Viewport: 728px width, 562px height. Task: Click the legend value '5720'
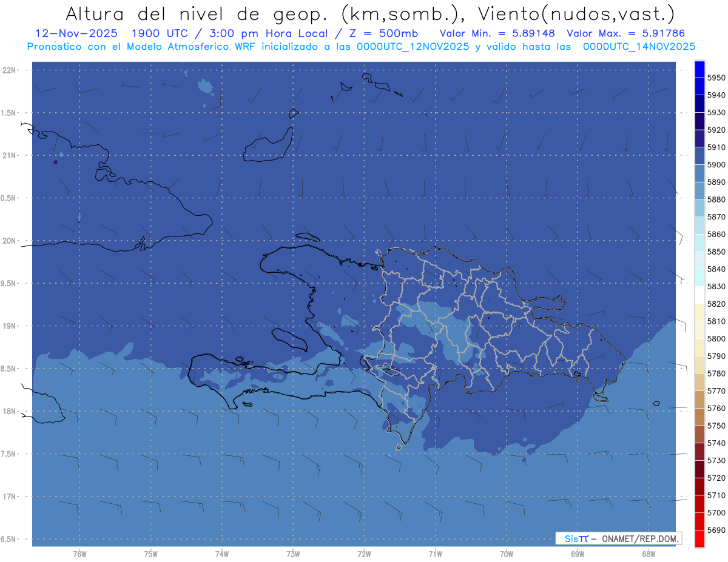pos(716,478)
